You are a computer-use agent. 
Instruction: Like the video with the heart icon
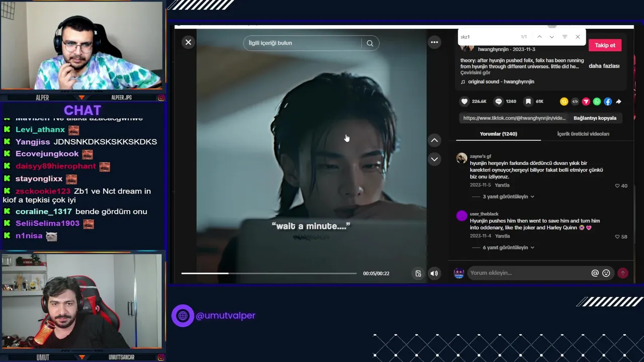(464, 102)
